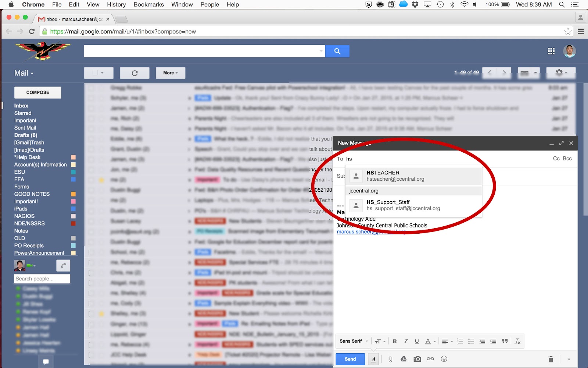The image size is (588, 368).
Task: Apply italic formatting in compose toolbar
Action: [406, 341]
